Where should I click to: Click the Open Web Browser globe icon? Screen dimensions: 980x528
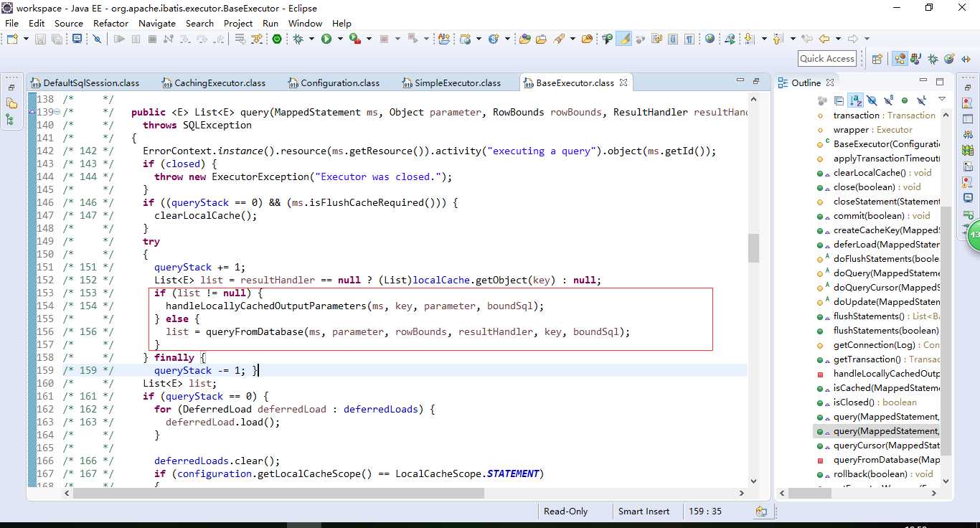tap(710, 39)
